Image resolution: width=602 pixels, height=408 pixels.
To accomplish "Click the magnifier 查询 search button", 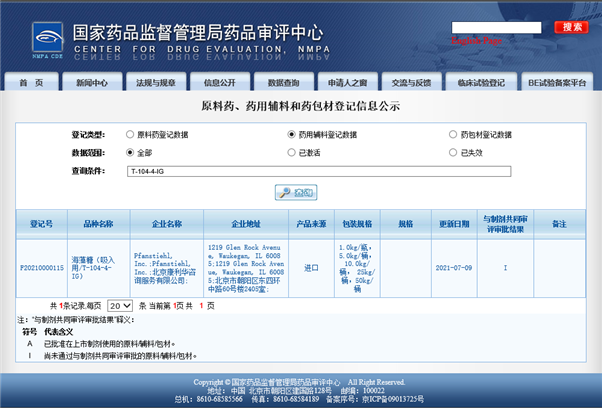I will point(296,192).
